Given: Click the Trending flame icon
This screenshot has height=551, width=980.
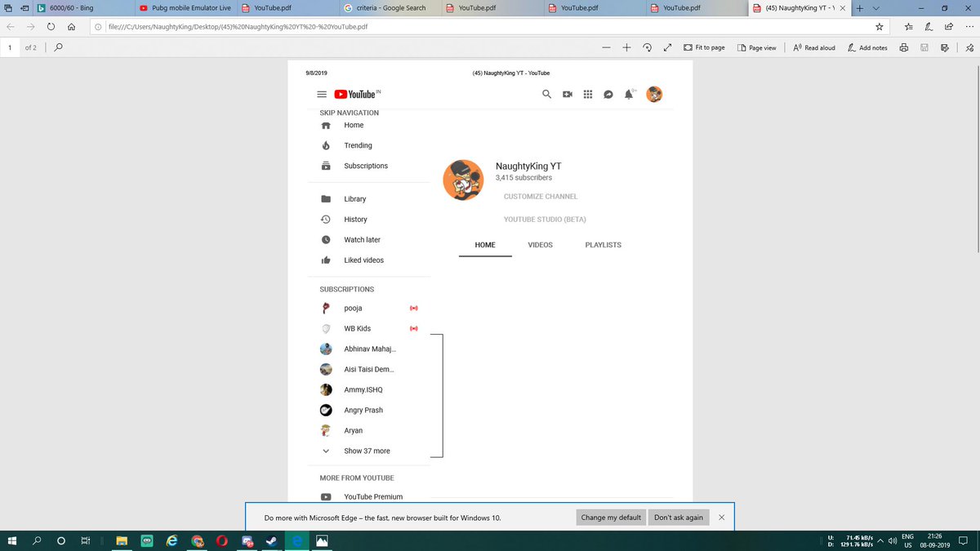Looking at the screenshot, I should pos(325,145).
